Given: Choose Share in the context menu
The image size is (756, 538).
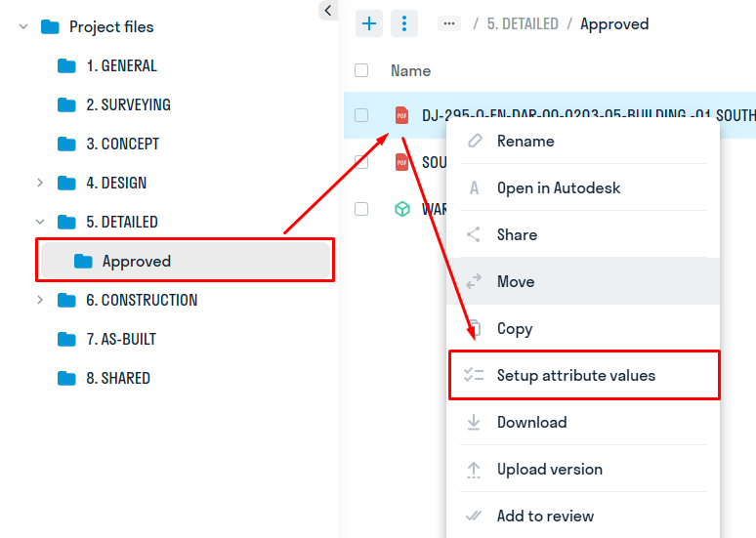Looking at the screenshot, I should point(583,234).
